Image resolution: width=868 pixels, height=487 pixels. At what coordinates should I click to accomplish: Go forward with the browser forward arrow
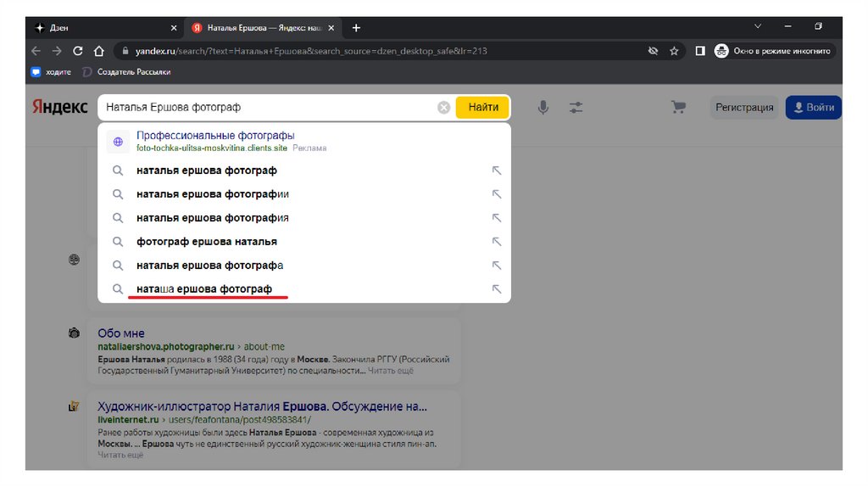[57, 51]
